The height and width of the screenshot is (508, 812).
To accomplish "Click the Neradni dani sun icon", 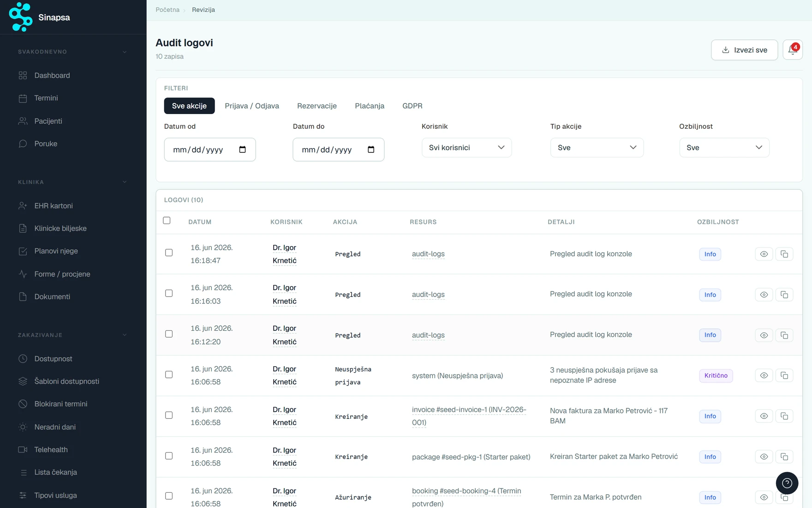I will click(23, 427).
